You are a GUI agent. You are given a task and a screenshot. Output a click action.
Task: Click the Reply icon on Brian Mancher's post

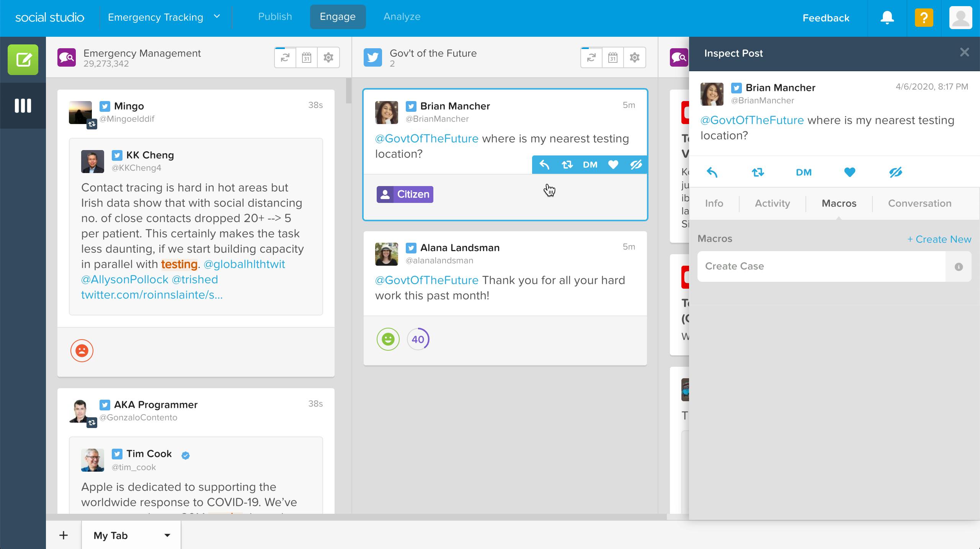click(543, 164)
